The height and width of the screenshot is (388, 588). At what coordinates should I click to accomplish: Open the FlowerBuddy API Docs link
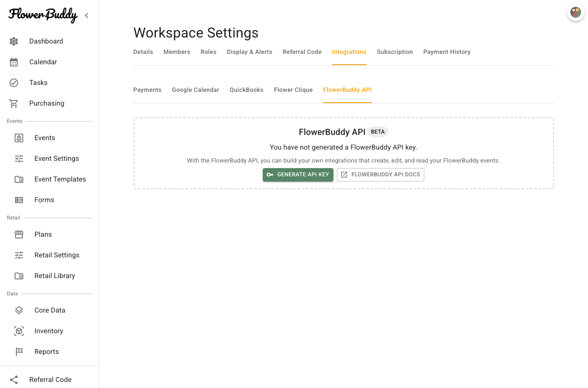point(380,175)
